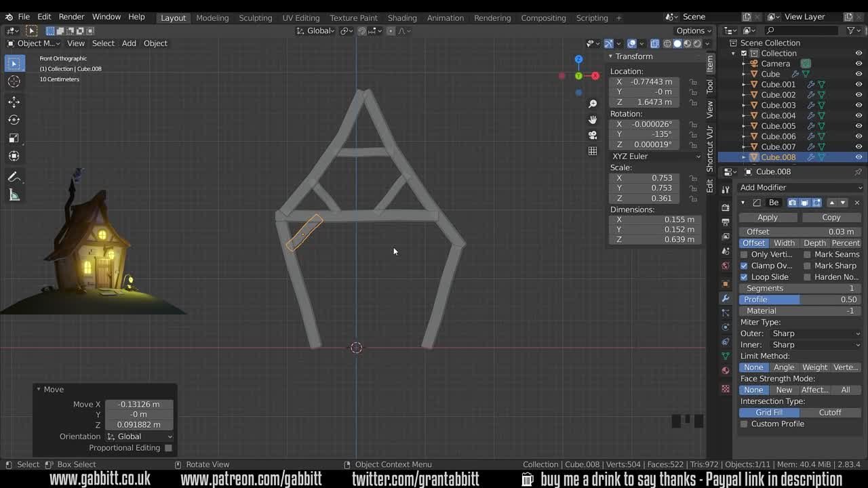Switch to the Sculpting workspace tab
Viewport: 868px width, 488px height.
coord(255,18)
